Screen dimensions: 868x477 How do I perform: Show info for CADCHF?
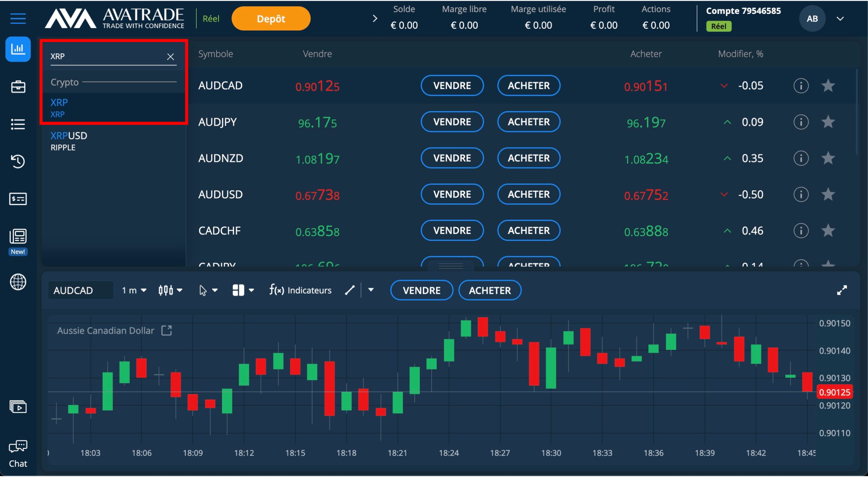(801, 231)
